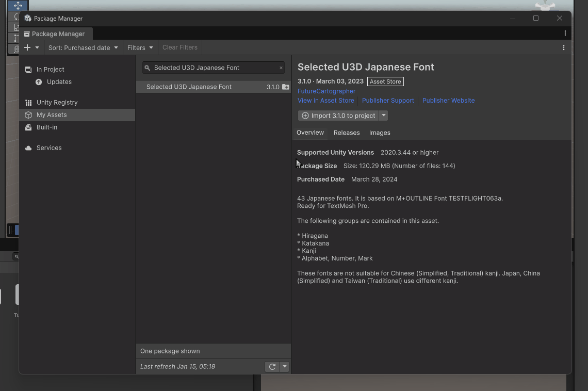
Task: Switch to the Images tab
Action: click(x=380, y=133)
